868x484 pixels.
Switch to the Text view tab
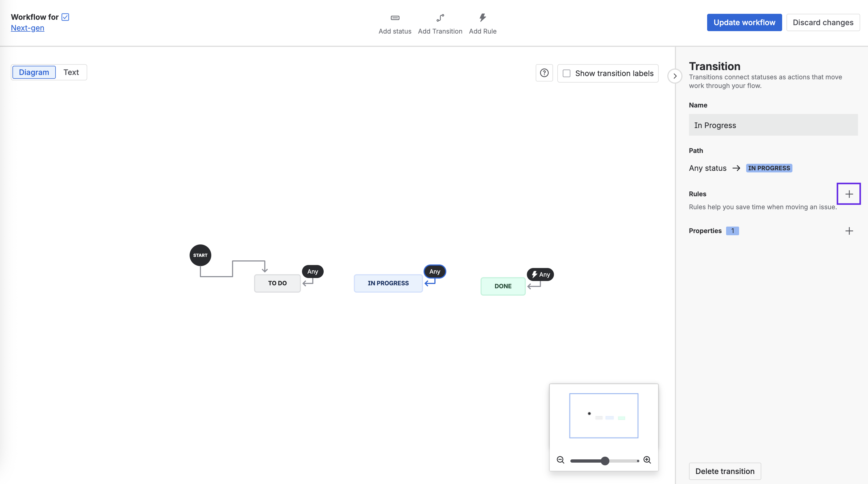(x=71, y=73)
